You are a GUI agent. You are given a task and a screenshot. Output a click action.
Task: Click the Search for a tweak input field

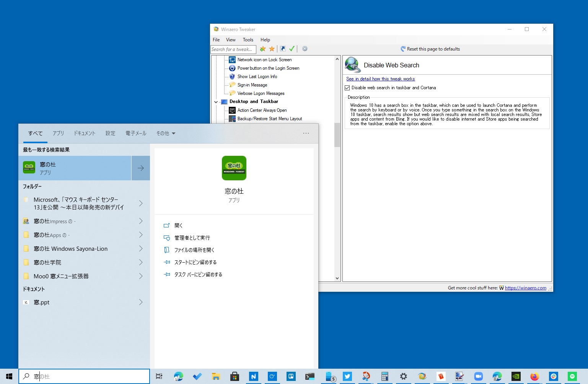coord(233,49)
